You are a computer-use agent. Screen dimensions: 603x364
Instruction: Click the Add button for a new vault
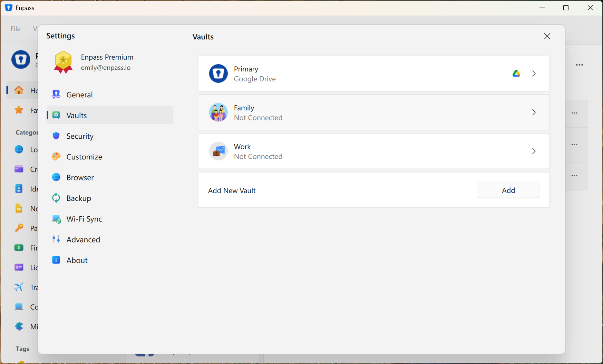click(x=508, y=190)
